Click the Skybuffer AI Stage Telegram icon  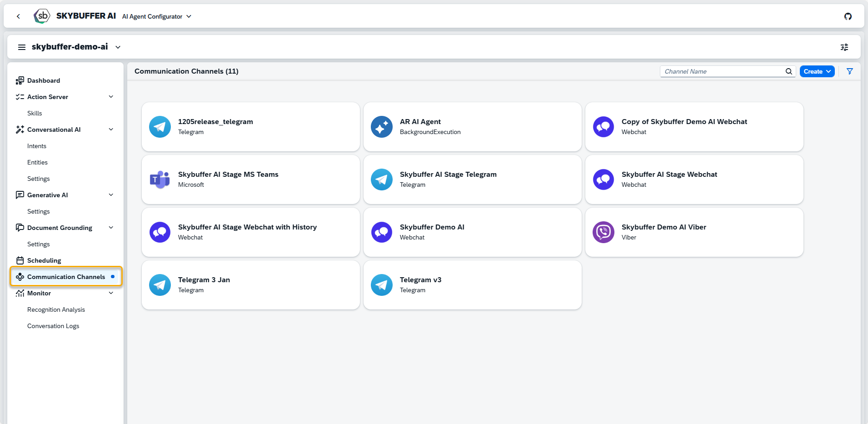point(382,180)
